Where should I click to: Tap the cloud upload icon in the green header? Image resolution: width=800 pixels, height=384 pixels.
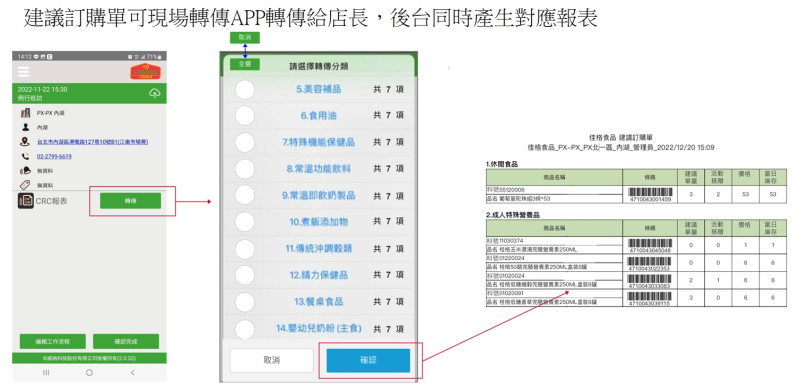point(155,93)
